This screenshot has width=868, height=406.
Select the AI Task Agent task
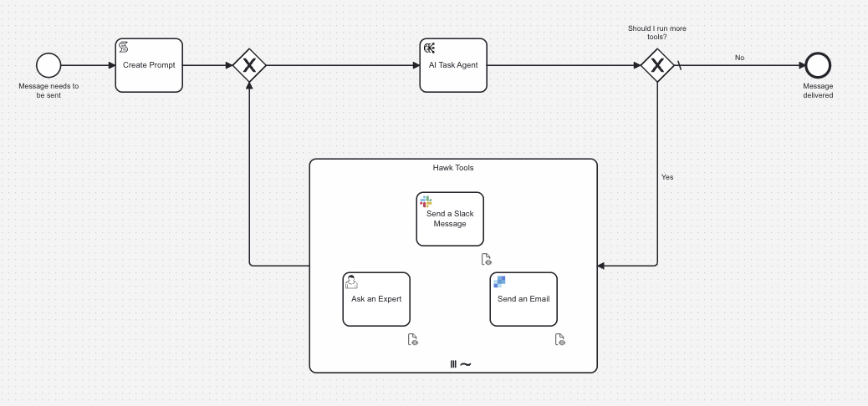453,65
